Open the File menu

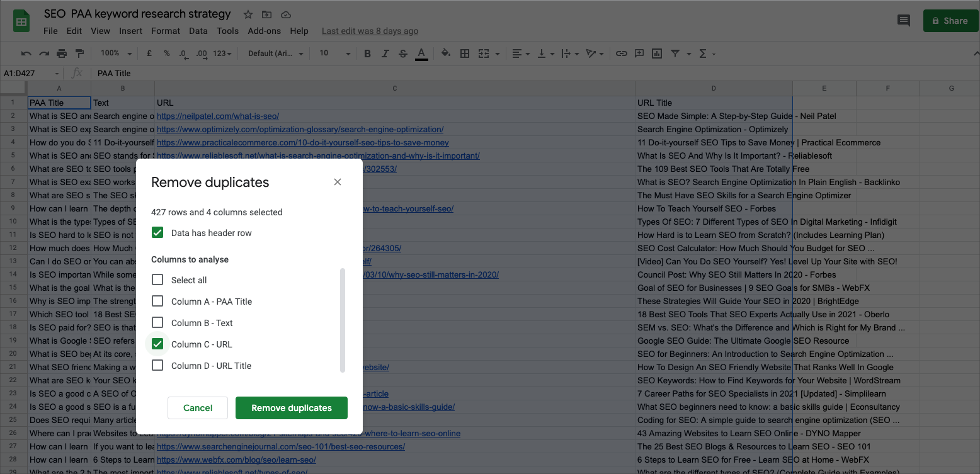(x=50, y=31)
